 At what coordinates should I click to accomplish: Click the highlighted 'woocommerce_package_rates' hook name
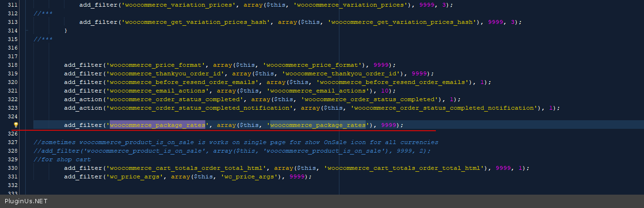[158, 125]
